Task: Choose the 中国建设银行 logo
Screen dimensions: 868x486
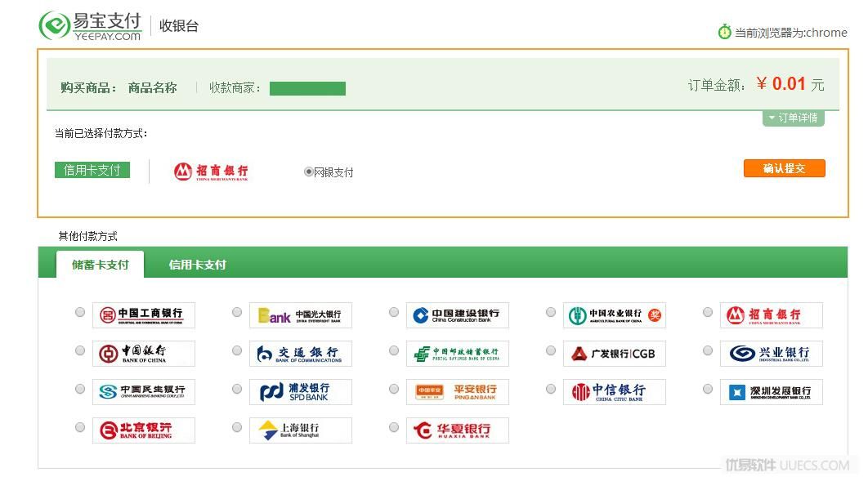Action: [x=457, y=315]
